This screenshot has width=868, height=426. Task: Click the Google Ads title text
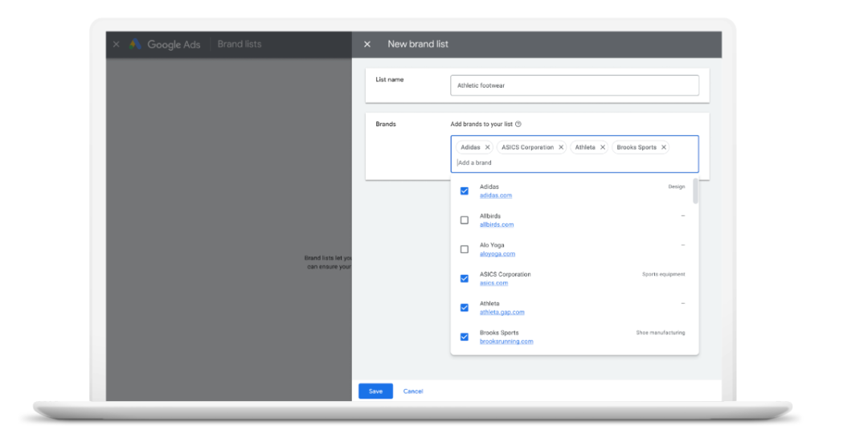(x=174, y=44)
